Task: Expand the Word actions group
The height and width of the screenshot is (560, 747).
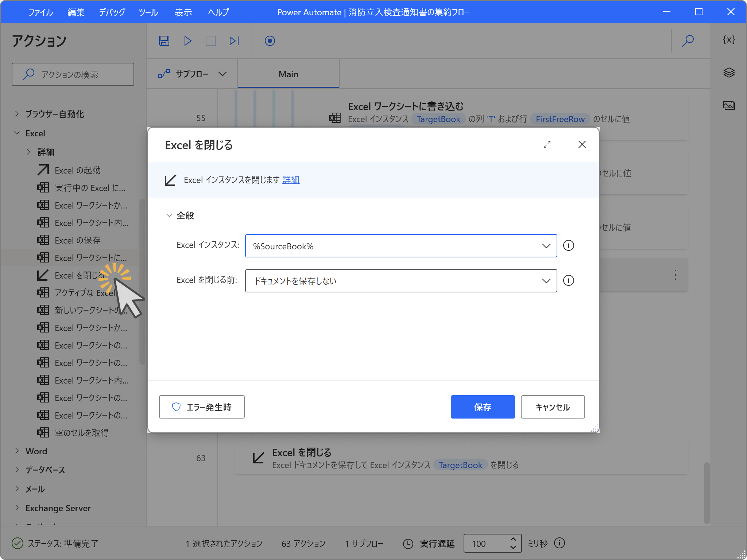Action: point(17,451)
